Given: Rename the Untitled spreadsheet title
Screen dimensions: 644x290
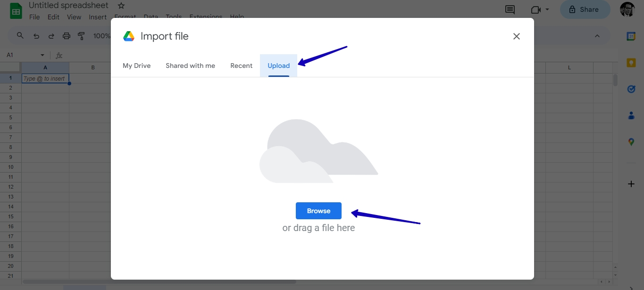Looking at the screenshot, I should [x=68, y=6].
